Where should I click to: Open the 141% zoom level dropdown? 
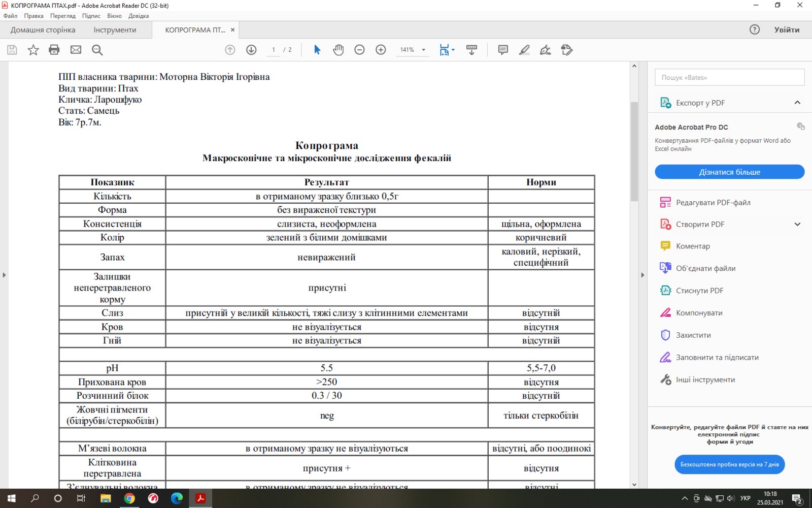[423, 50]
